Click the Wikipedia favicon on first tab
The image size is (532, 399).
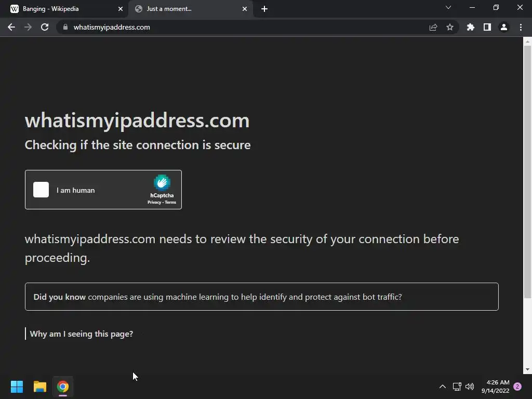point(15,9)
